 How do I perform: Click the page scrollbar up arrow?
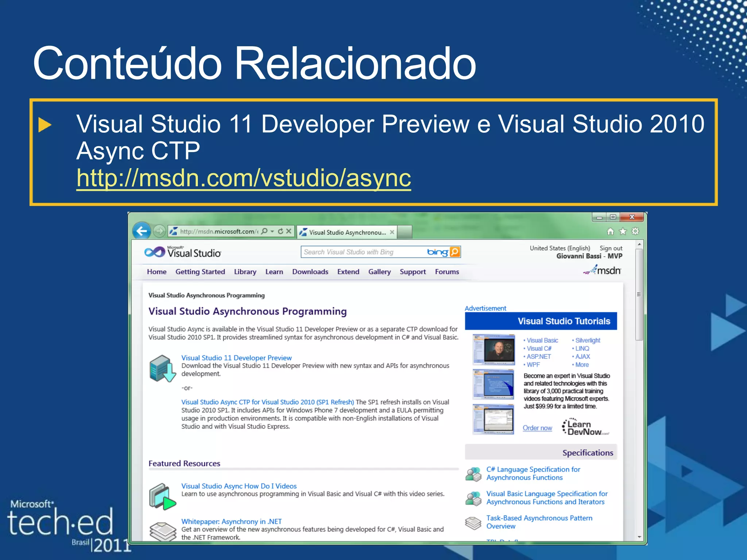639,244
